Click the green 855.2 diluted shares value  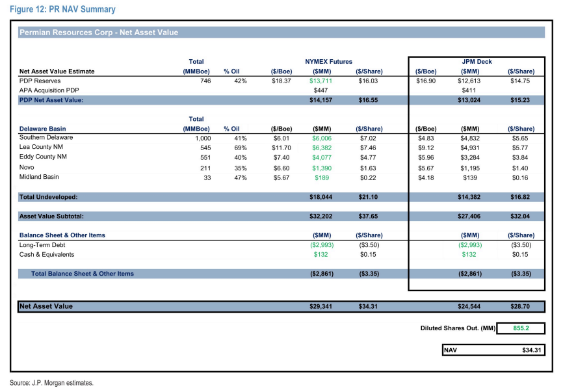coord(521,328)
